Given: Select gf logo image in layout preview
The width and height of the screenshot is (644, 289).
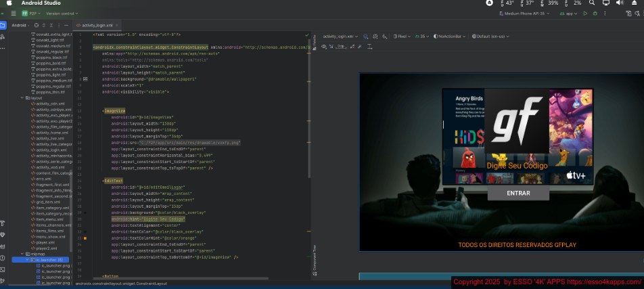Looking at the screenshot, I should [517, 121].
